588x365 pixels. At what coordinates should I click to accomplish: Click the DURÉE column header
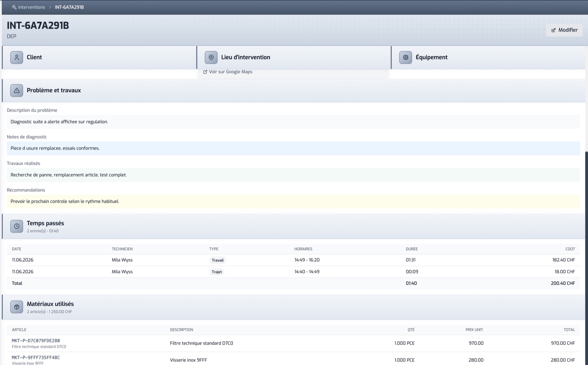point(412,249)
